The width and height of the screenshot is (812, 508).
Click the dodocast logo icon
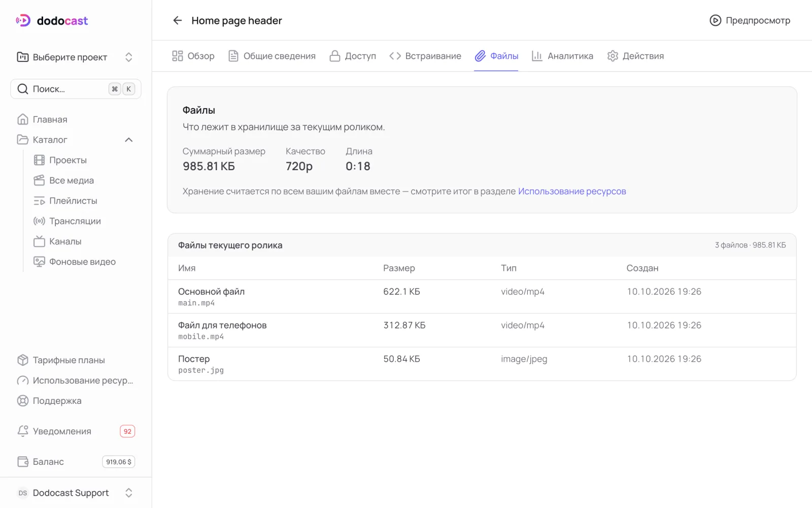pyautogui.click(x=23, y=20)
